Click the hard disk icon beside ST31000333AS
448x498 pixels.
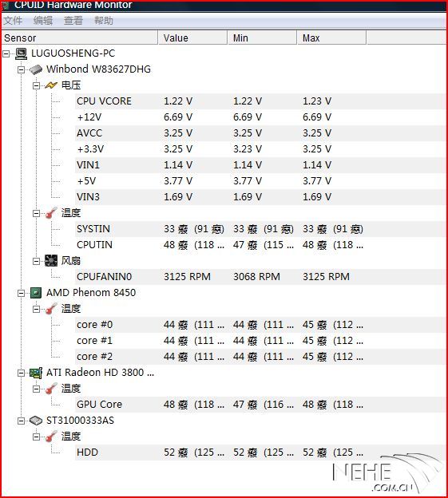pyautogui.click(x=36, y=421)
